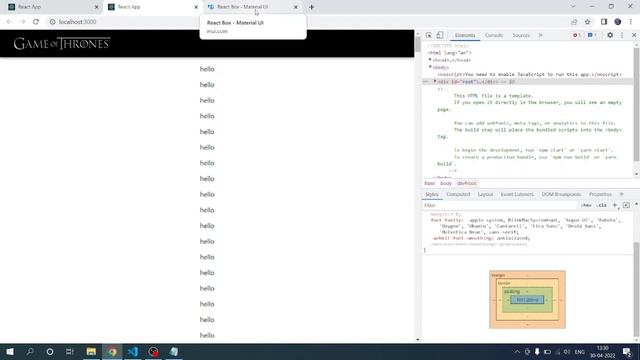Screen dimensions: 640x360
Task: Open DevTools settings gear
Action: tap(610, 36)
